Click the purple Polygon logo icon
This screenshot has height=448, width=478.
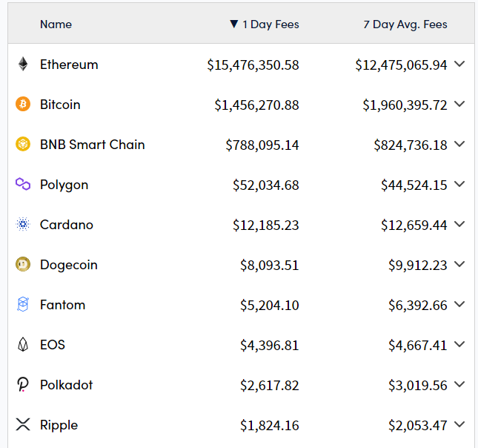point(23,184)
